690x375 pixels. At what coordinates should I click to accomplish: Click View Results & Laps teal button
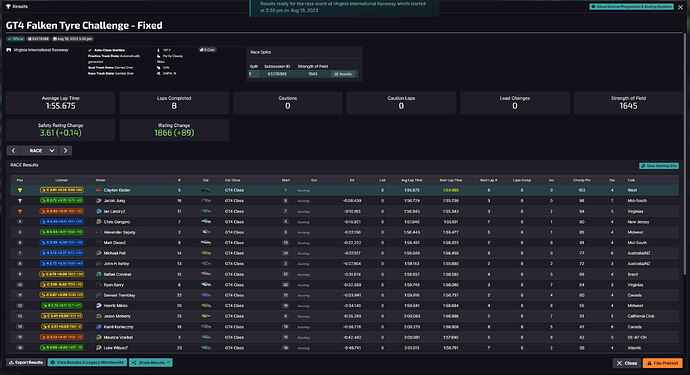point(87,363)
